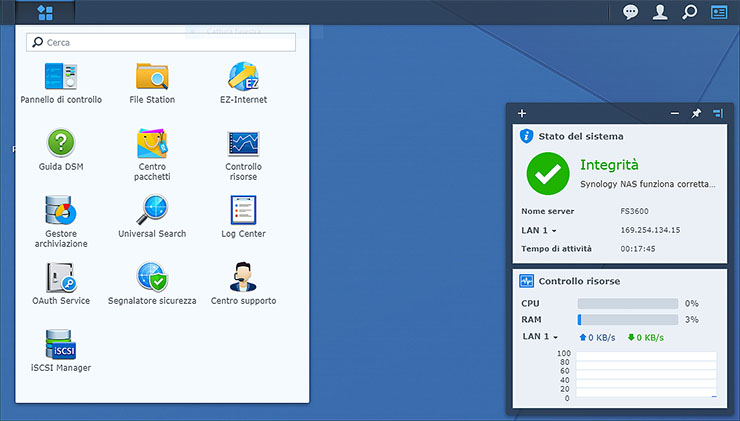Toggle widgets panel in top bar
Image resolution: width=740 pixels, height=421 pixels.
[x=719, y=12]
